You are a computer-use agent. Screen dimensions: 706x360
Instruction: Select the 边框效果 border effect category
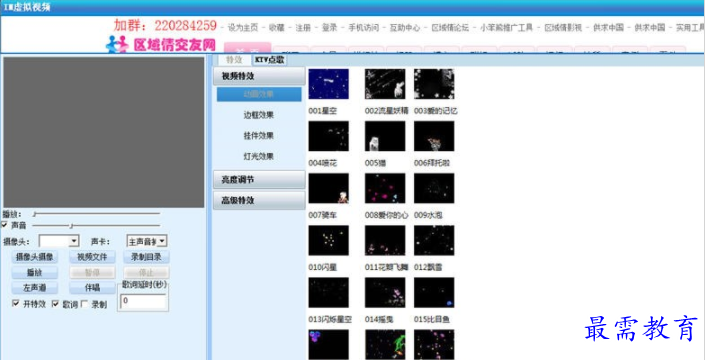[x=259, y=115]
